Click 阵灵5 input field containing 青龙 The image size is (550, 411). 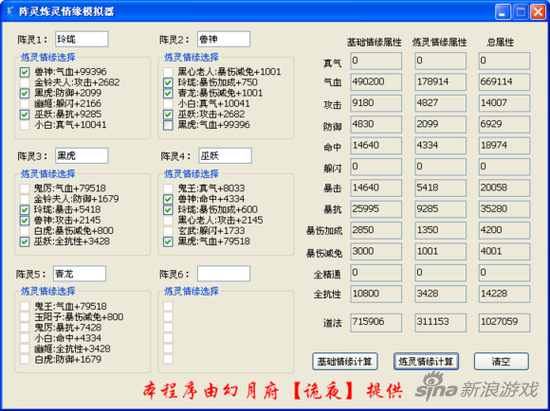pyautogui.click(x=79, y=274)
